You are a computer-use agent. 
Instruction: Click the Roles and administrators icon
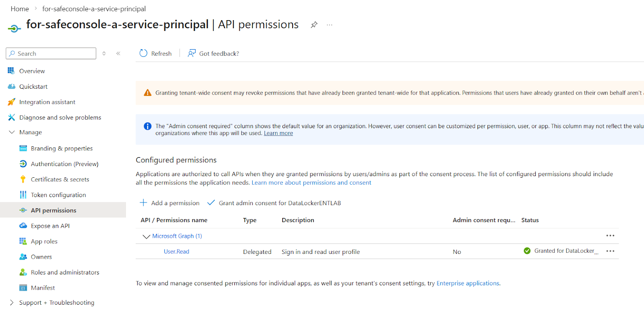tap(23, 272)
